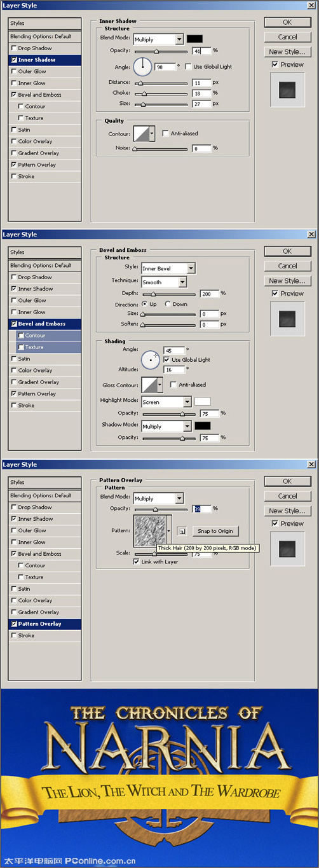
Task: Enable Anti-aliased next to Gloss Contour
Action: point(173,385)
